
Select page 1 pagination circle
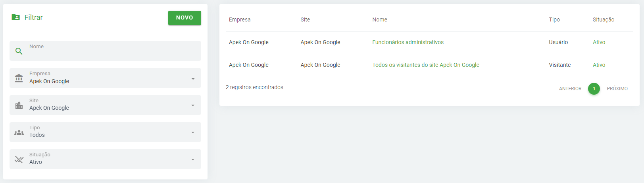tap(594, 89)
